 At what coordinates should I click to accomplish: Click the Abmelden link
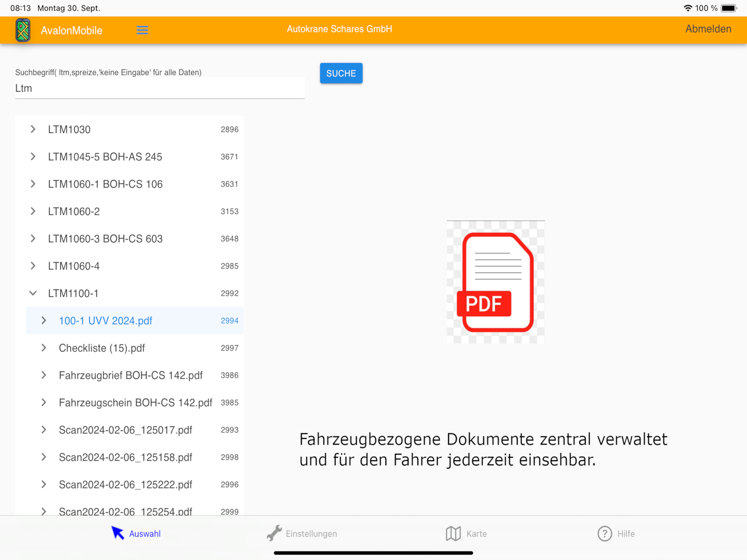708,29
